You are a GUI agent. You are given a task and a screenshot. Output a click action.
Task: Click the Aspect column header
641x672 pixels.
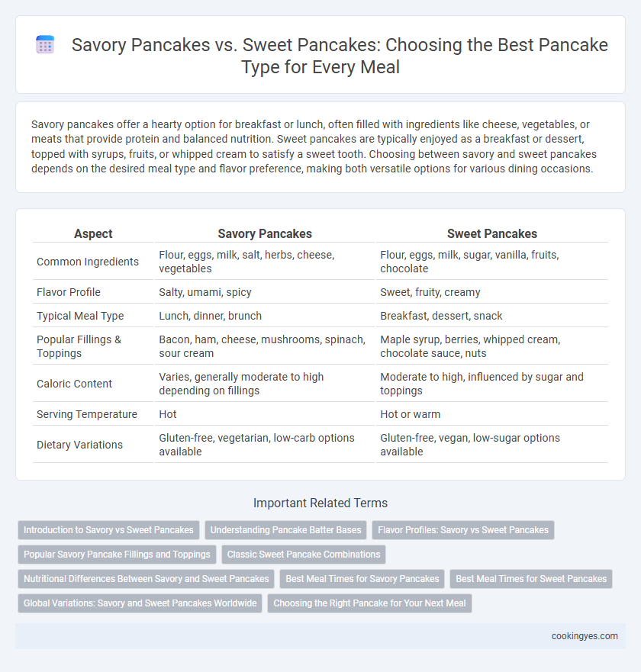(93, 233)
